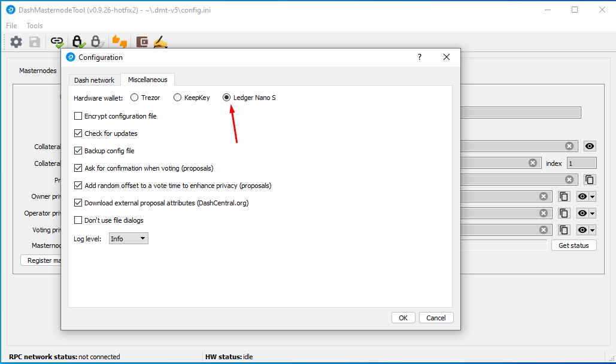The image size is (616, 364).
Task: Copy the Owner key row value
Action: [564, 196]
